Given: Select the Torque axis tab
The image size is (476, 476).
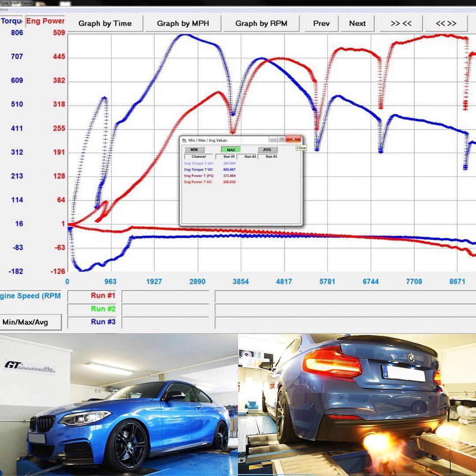Looking at the screenshot, I should coord(11,21).
